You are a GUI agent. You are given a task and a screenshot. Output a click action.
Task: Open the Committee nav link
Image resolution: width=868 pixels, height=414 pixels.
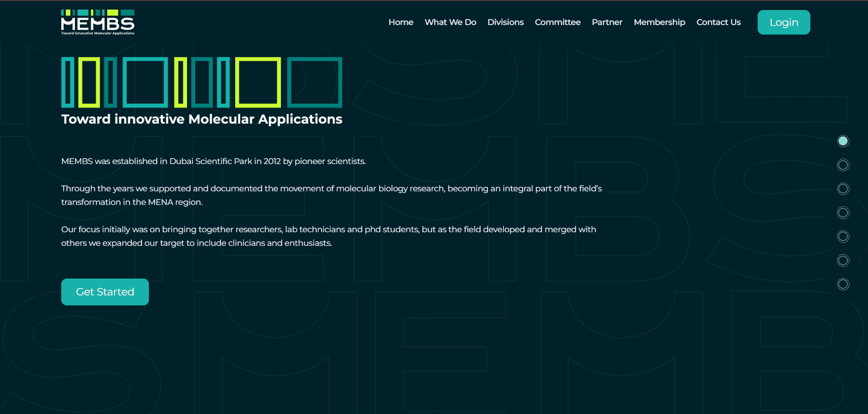[557, 22]
